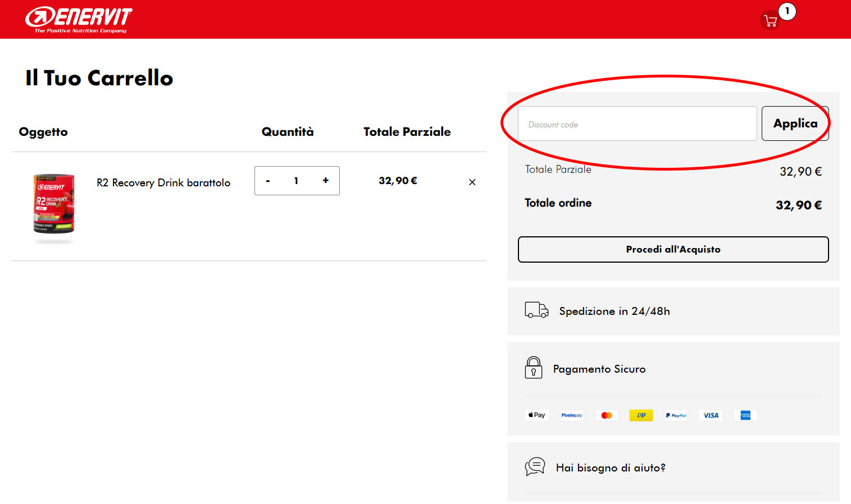Open the shopping cart icon
Viewport: 851px width, 504px height.
pyautogui.click(x=770, y=20)
